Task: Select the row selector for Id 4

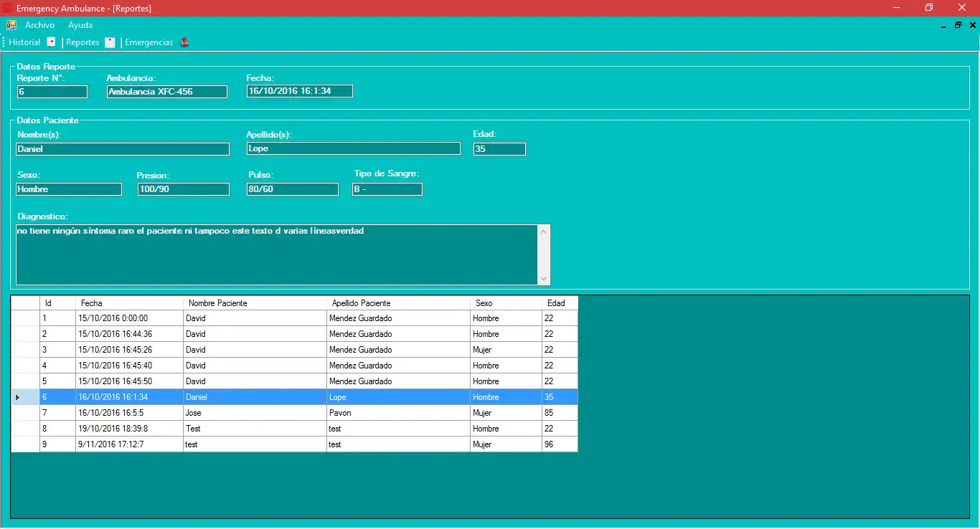Action: point(25,366)
